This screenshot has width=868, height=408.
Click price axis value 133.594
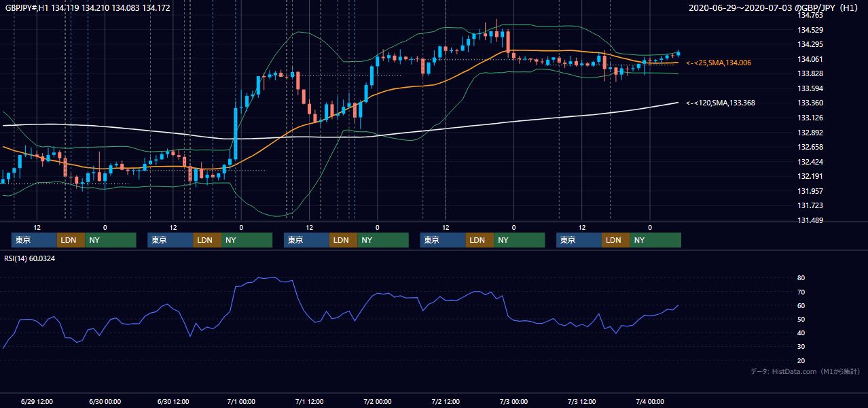click(x=810, y=88)
